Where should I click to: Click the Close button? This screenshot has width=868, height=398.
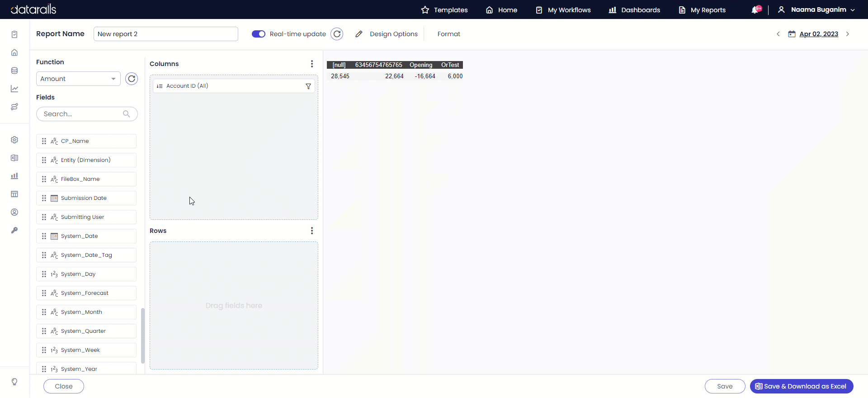click(x=64, y=386)
